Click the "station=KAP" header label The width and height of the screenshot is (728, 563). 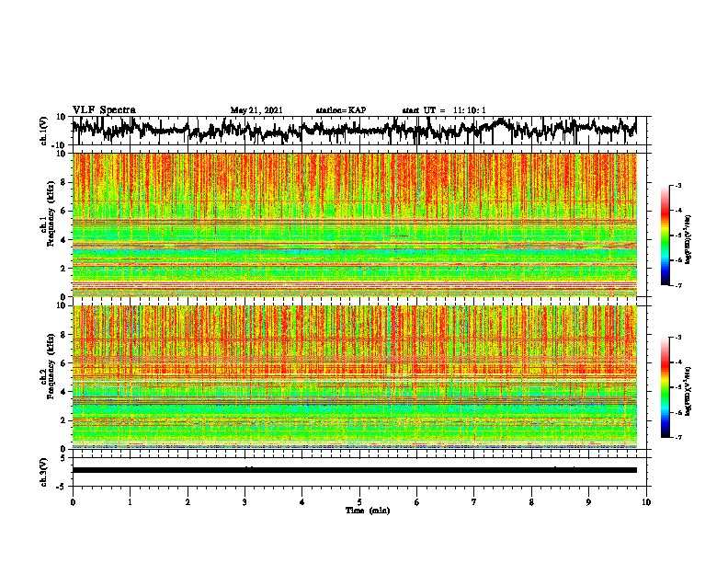[x=341, y=110]
